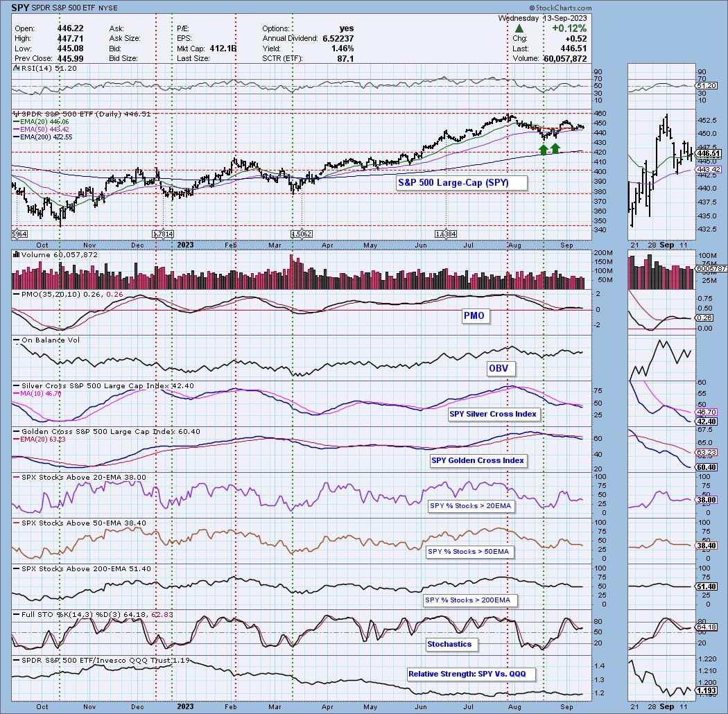Click the SPY % Stocks > 20EMA label
Image resolution: width=728 pixels, height=714 pixels.
471,506
